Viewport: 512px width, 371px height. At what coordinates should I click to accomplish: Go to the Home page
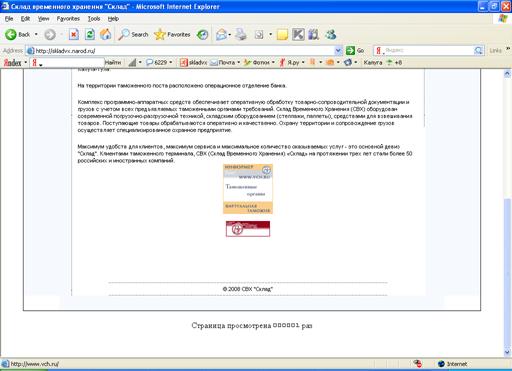(x=105, y=34)
